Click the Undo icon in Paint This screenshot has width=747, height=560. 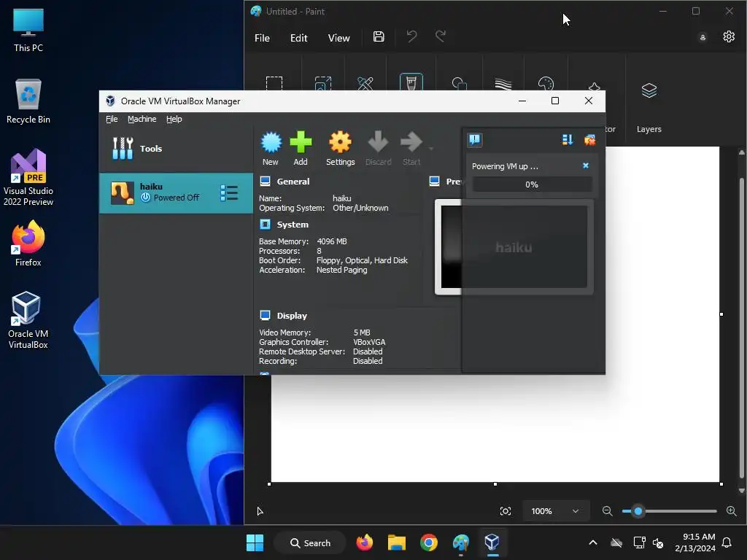coord(411,36)
